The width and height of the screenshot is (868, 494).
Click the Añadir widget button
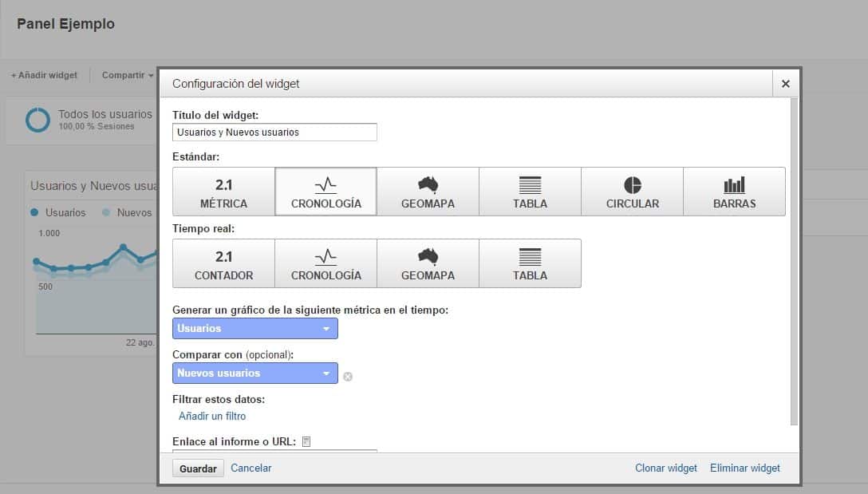[x=45, y=75]
